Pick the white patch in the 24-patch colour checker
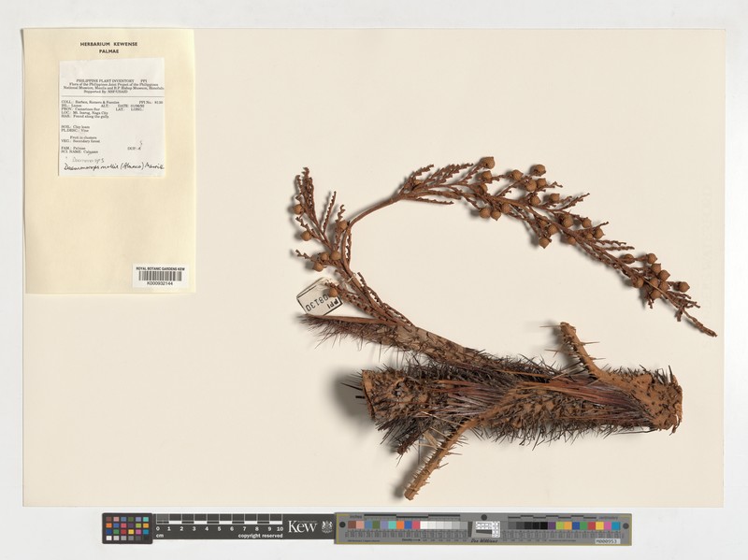This screenshot has height=560, width=748. (109, 538)
